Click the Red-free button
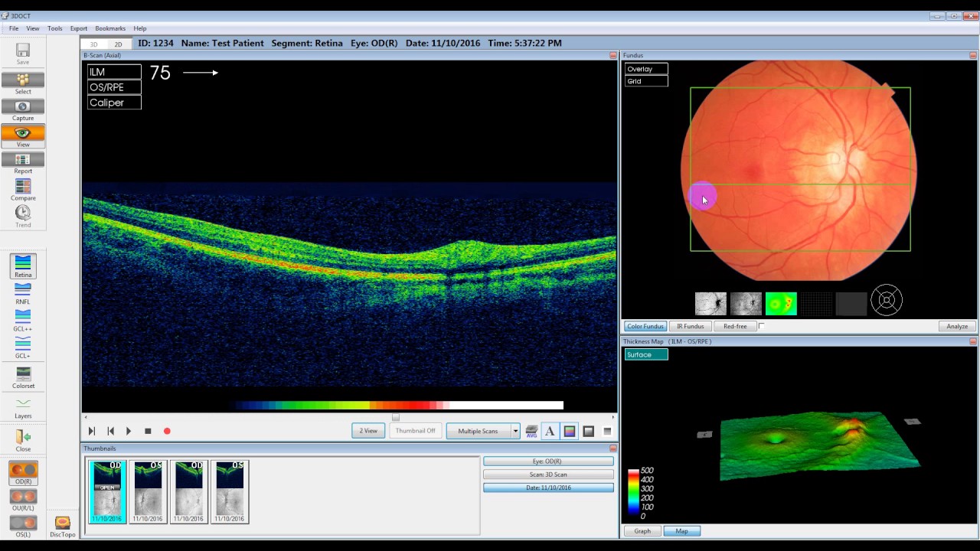Image resolution: width=980 pixels, height=551 pixels. 735,326
